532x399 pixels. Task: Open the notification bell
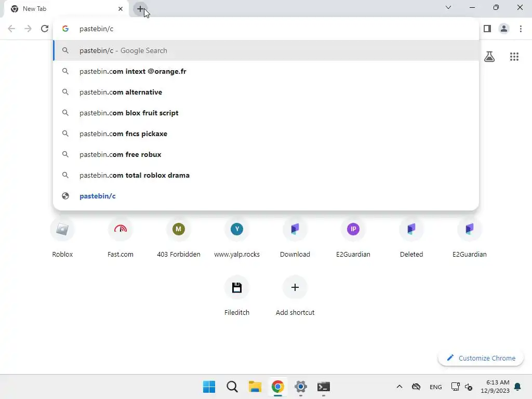(x=518, y=387)
